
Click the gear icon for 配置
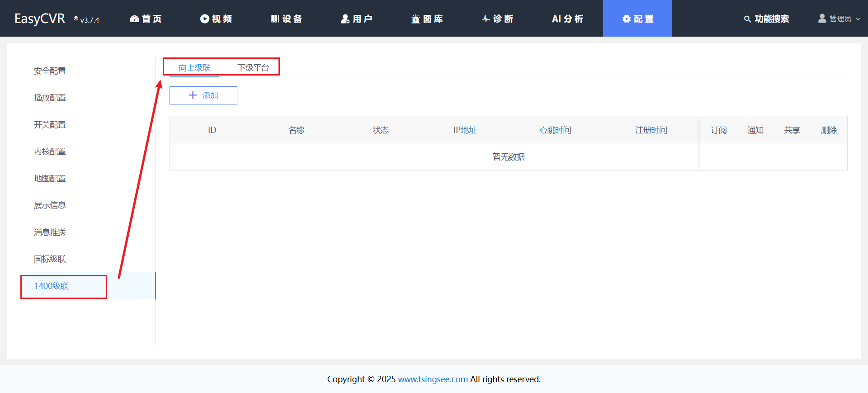pos(627,19)
